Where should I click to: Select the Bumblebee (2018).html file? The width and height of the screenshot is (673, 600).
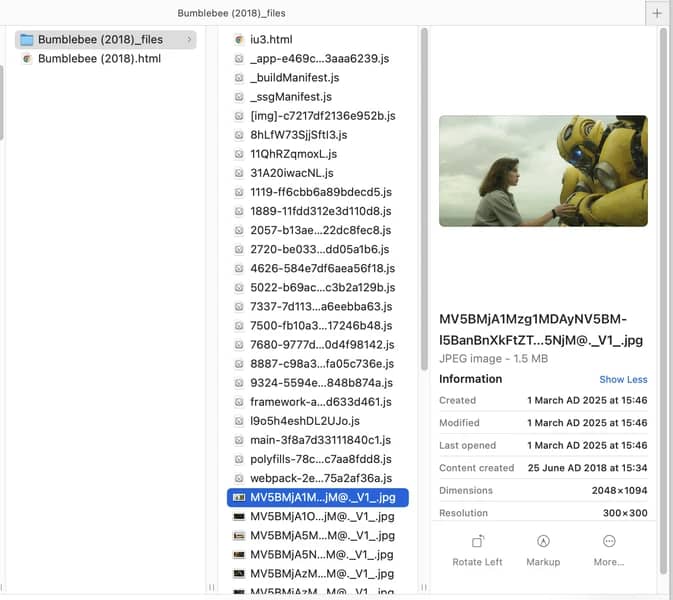pyautogui.click(x=105, y=59)
